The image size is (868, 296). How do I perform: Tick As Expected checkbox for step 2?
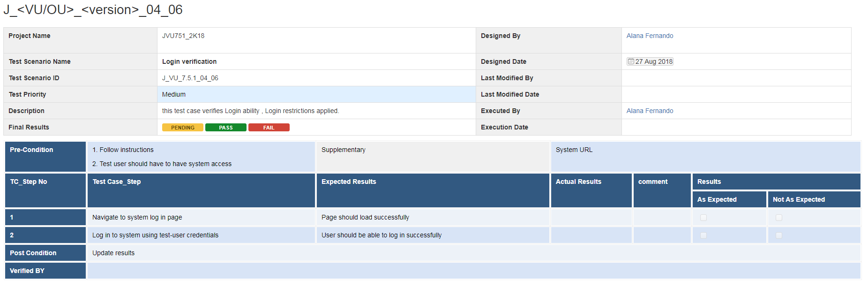pyautogui.click(x=703, y=235)
